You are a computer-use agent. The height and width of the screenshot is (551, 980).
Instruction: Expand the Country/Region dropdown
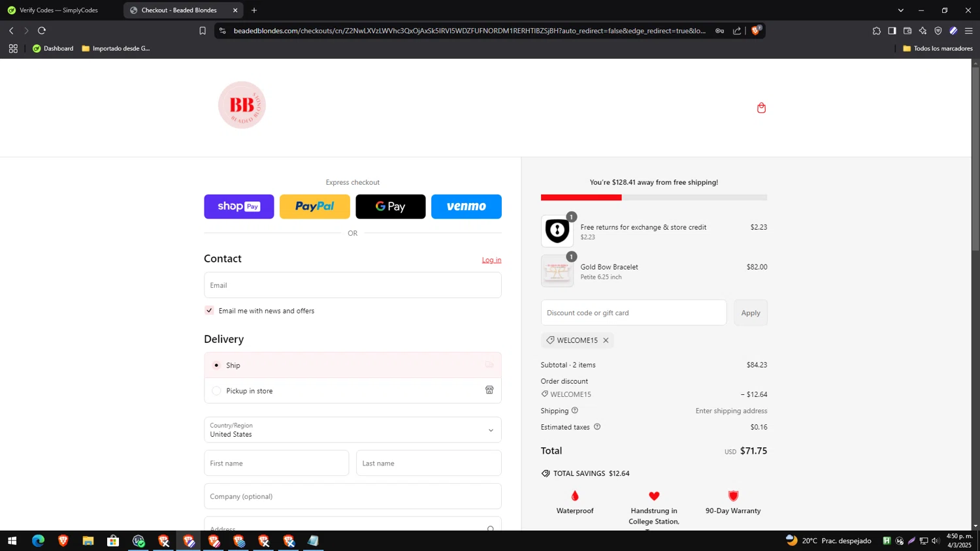click(353, 430)
